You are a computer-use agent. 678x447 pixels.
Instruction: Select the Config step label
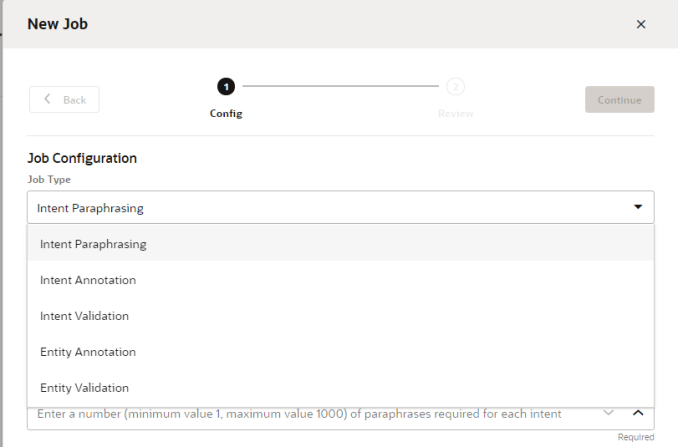[x=226, y=113]
